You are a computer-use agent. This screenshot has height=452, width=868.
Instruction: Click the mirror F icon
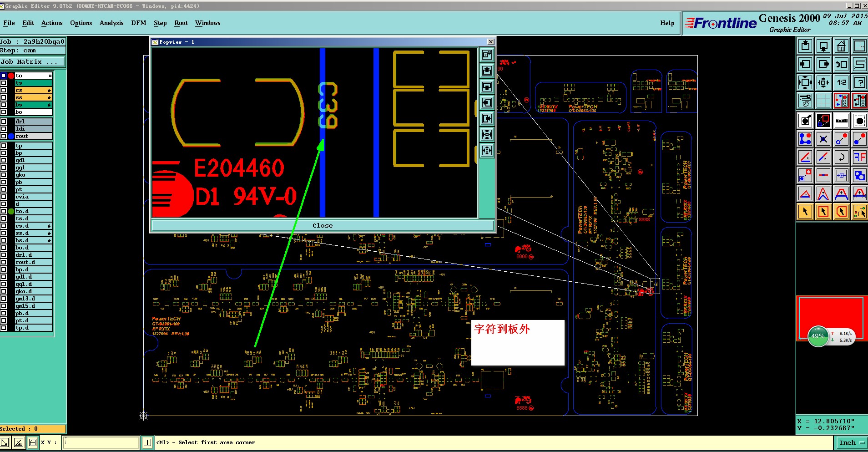point(860,157)
